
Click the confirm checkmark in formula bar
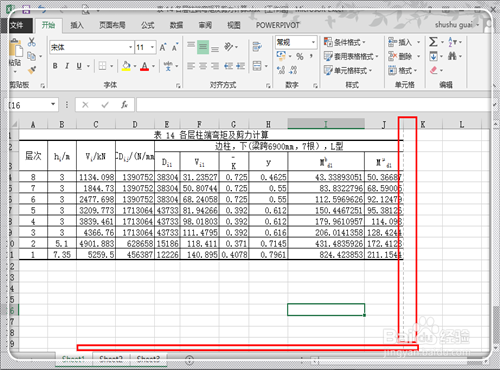[x=105, y=105]
